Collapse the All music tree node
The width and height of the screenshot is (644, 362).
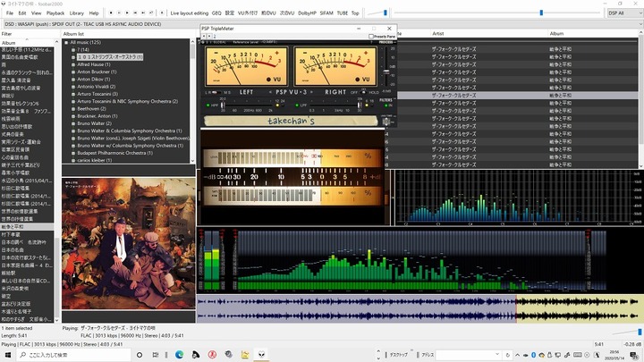[66, 42]
